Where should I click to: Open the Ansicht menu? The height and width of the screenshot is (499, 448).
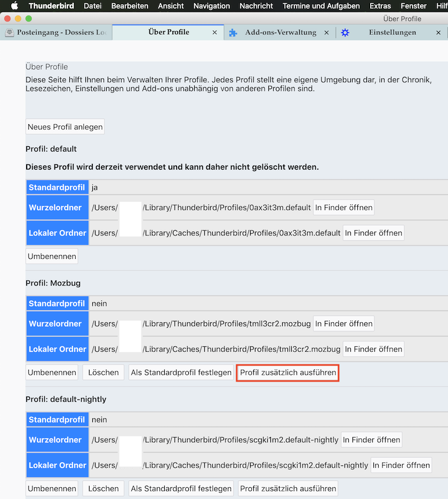[x=171, y=6]
